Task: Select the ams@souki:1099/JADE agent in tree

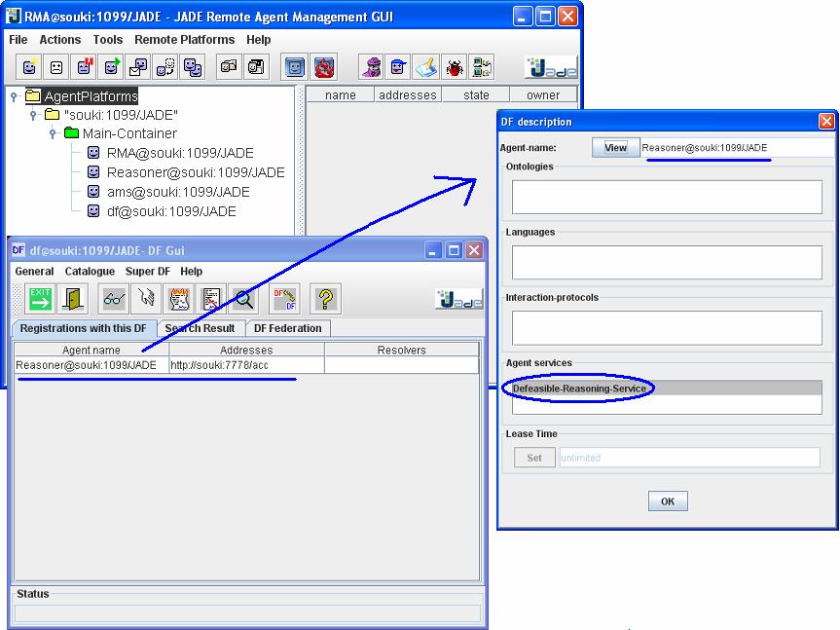Action: (178, 192)
